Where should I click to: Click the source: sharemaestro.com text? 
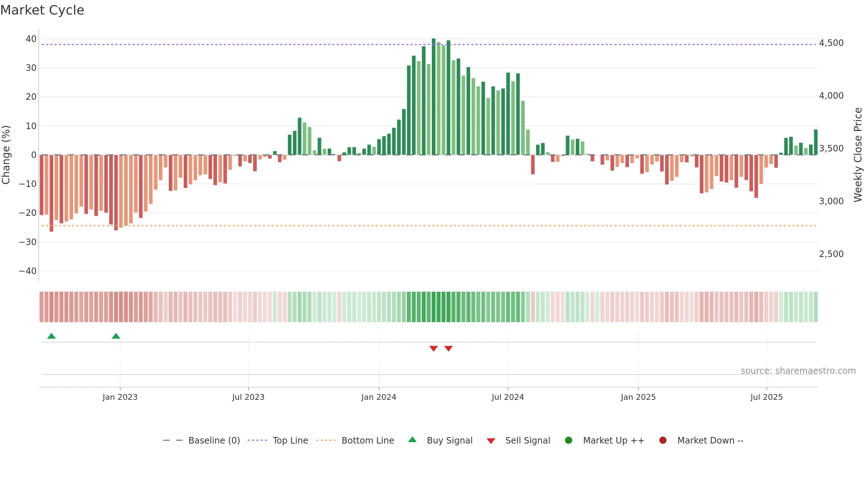tap(798, 371)
